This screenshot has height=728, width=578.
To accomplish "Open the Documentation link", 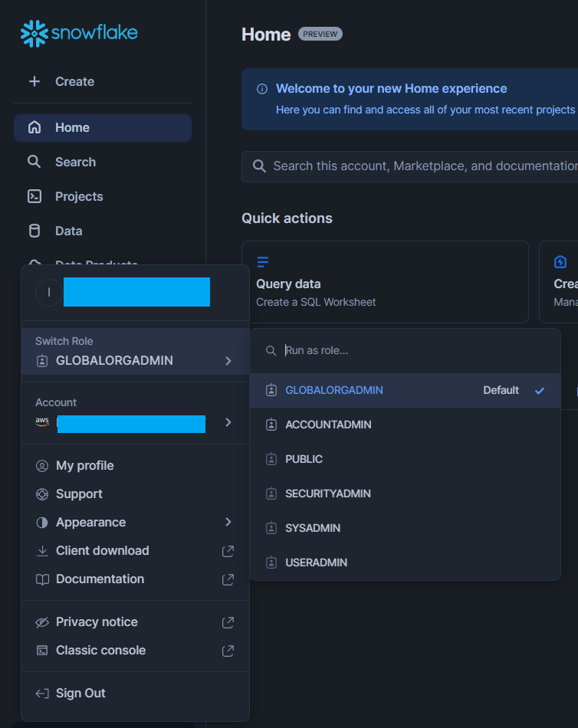I will 100,579.
